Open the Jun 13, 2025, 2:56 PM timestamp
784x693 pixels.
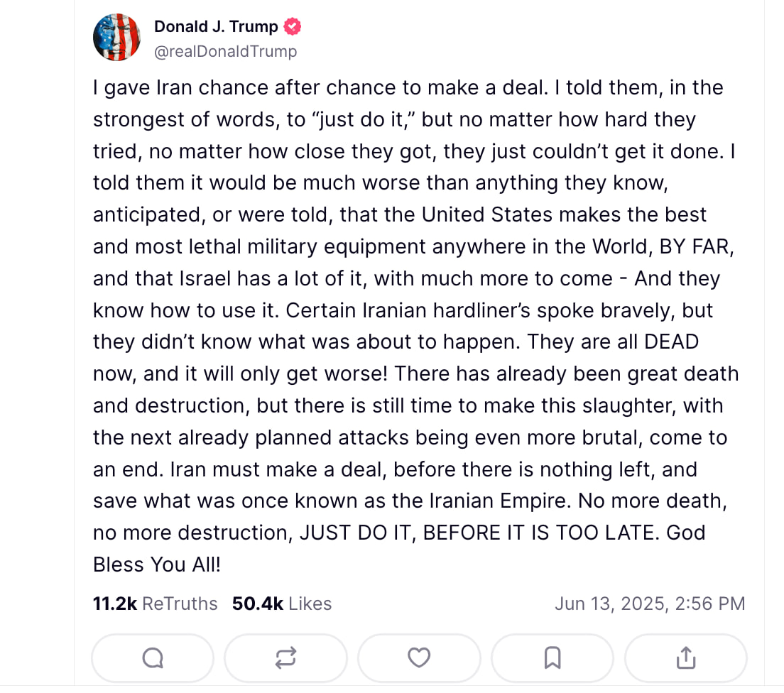click(650, 604)
